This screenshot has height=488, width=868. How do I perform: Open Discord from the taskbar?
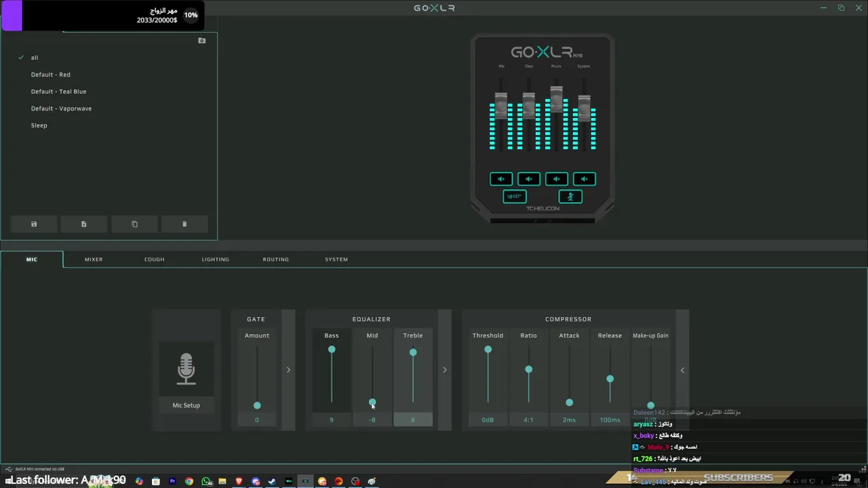(x=256, y=481)
